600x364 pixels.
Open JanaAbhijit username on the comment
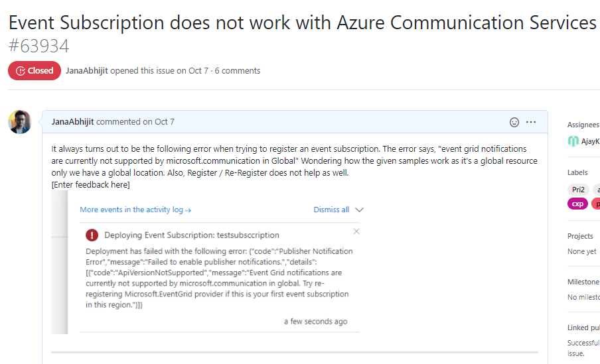pos(72,122)
